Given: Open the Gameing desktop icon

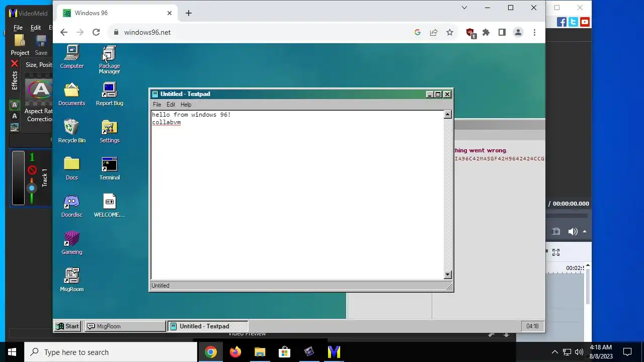Looking at the screenshot, I should pos(72,243).
